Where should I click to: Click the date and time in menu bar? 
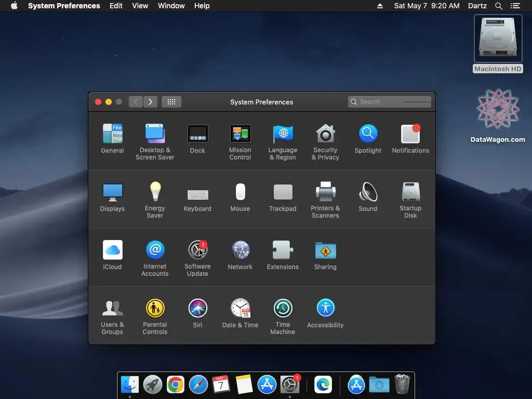[x=427, y=6]
